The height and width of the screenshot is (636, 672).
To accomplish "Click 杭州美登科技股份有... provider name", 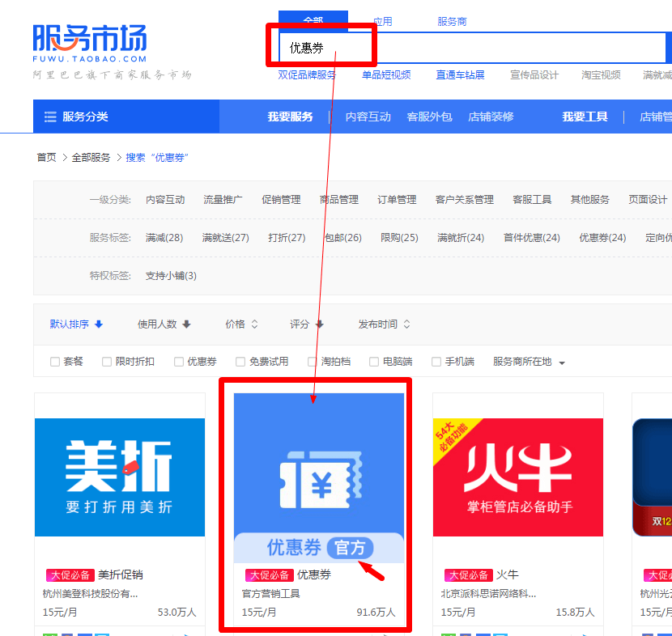I will [90, 594].
